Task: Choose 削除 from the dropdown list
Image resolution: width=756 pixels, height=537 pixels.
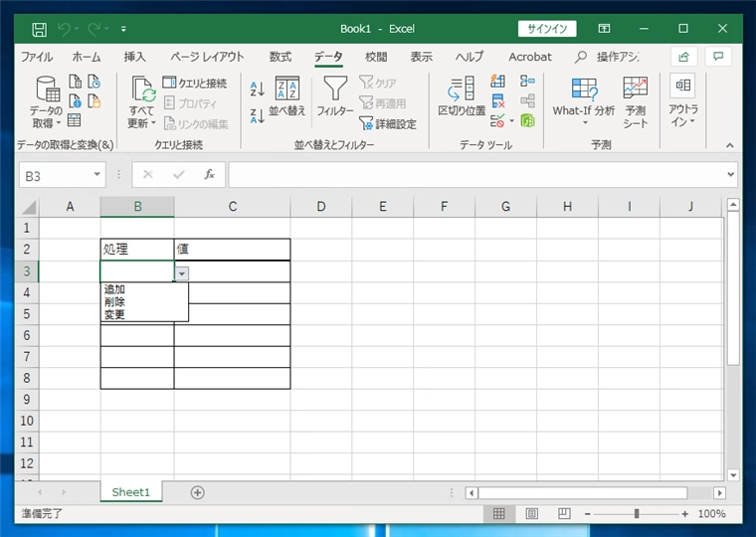Action: click(x=144, y=301)
